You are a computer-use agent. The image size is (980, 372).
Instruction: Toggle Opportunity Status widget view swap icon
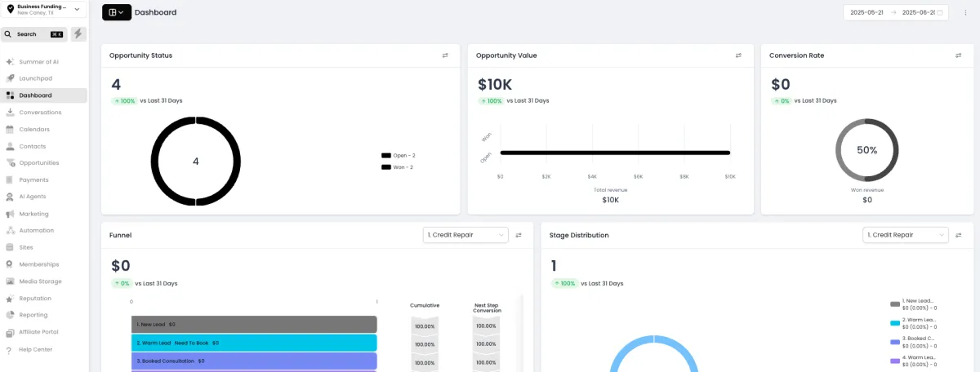point(445,55)
